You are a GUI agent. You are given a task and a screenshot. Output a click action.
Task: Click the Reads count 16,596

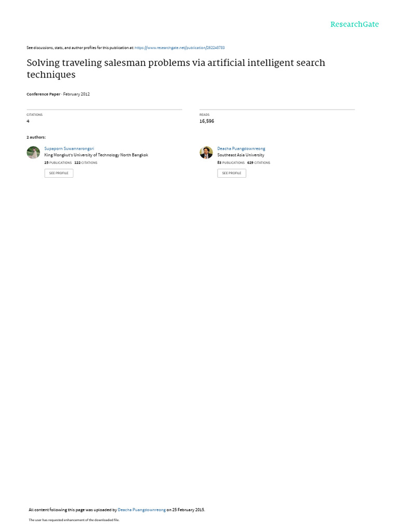(207, 121)
